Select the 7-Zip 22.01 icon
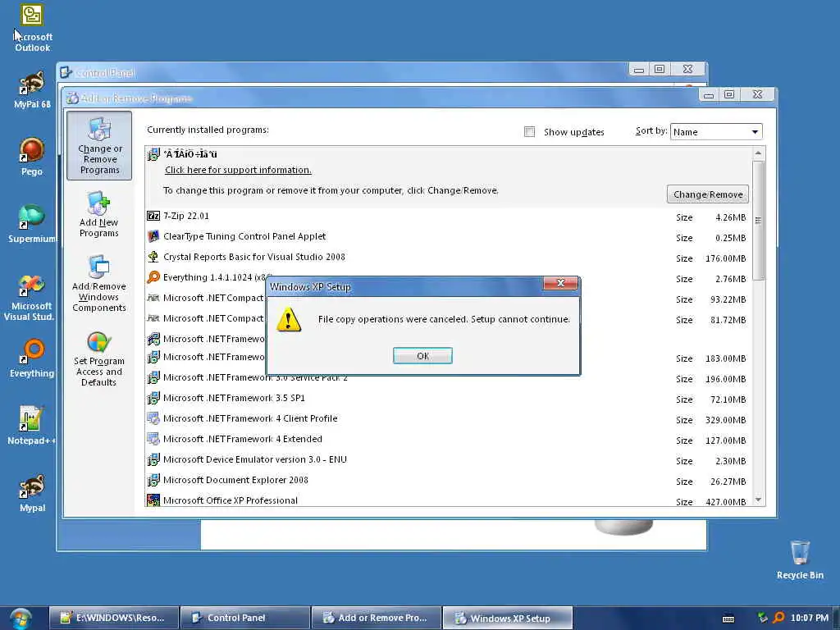This screenshot has width=840, height=630. [153, 216]
